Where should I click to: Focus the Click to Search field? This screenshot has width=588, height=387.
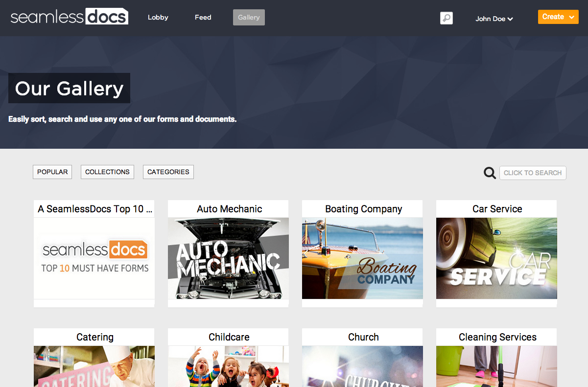pos(533,173)
